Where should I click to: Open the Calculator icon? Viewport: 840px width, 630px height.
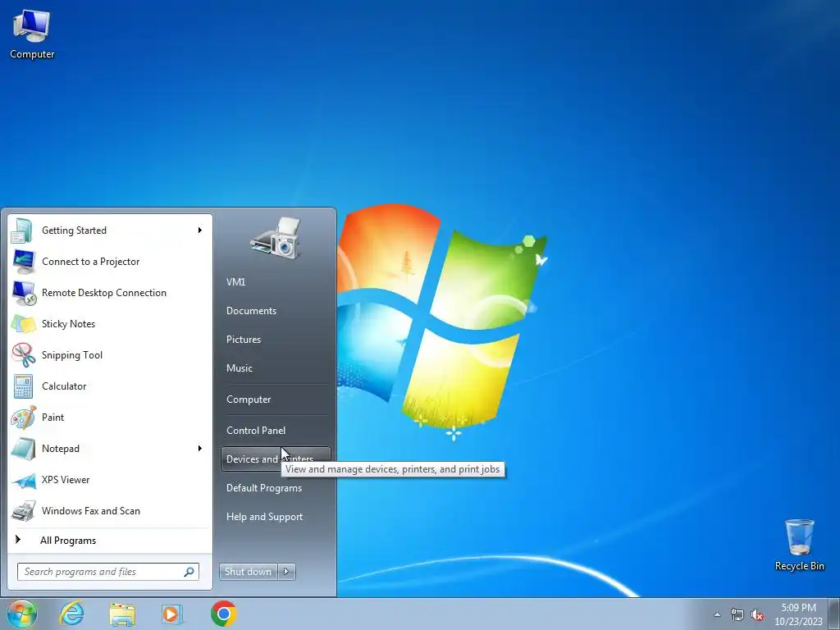coord(23,386)
